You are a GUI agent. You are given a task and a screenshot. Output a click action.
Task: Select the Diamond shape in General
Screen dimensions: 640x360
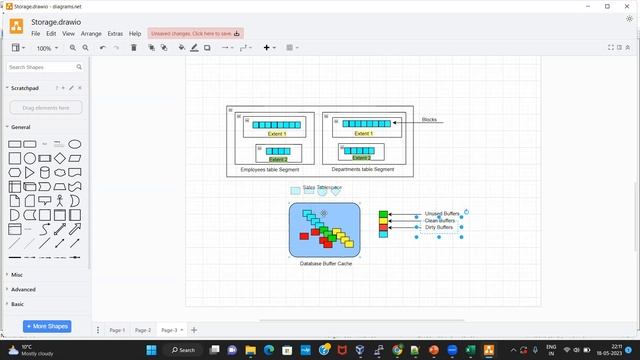click(x=60, y=158)
